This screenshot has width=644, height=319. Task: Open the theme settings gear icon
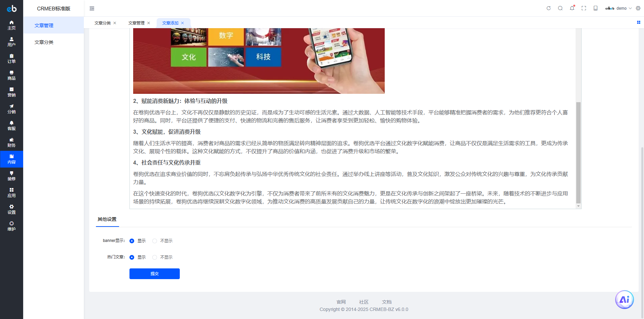click(638, 8)
